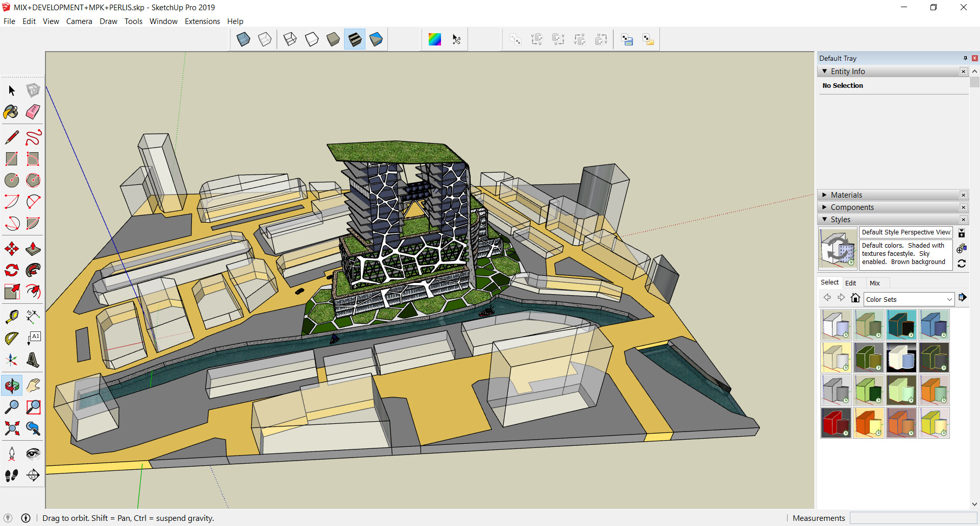980x526 pixels.
Task: Toggle Shaded With Textures style
Action: 354,39
